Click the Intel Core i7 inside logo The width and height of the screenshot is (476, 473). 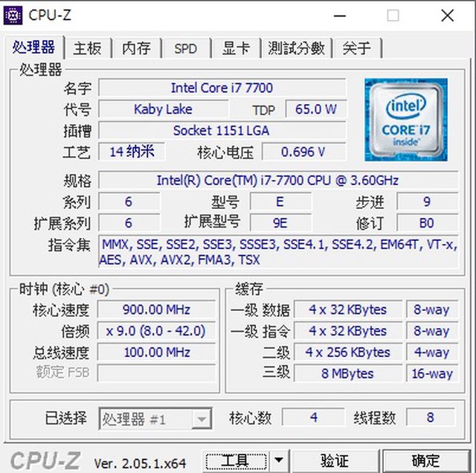pyautogui.click(x=406, y=120)
